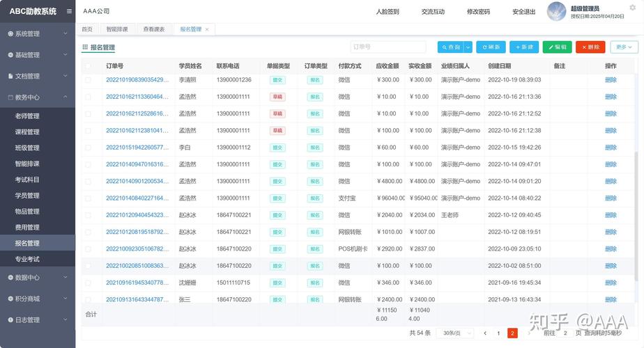Open 专业考试 submenu item
The image size is (644, 348).
coord(27,260)
